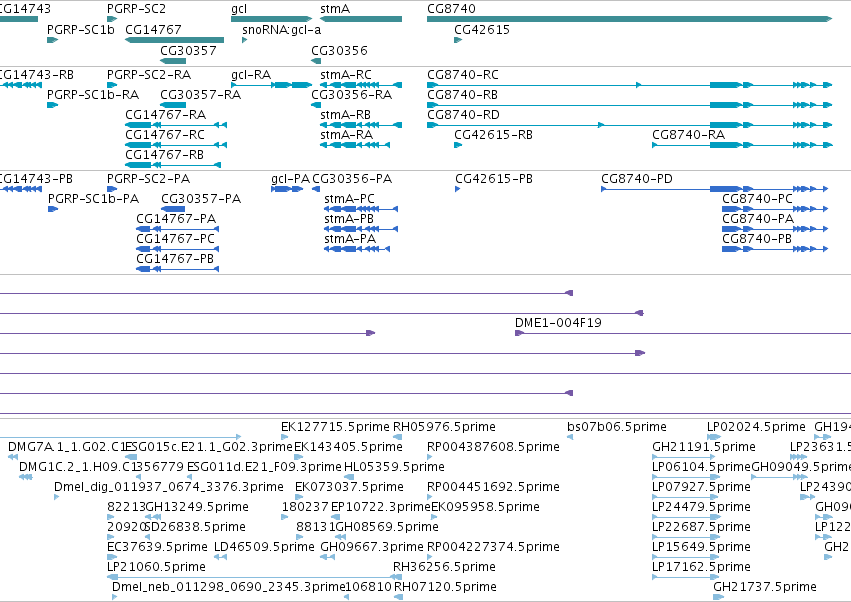Select EST bs07b06.5prime
Viewport: 851px width, 602px height.
(x=570, y=437)
